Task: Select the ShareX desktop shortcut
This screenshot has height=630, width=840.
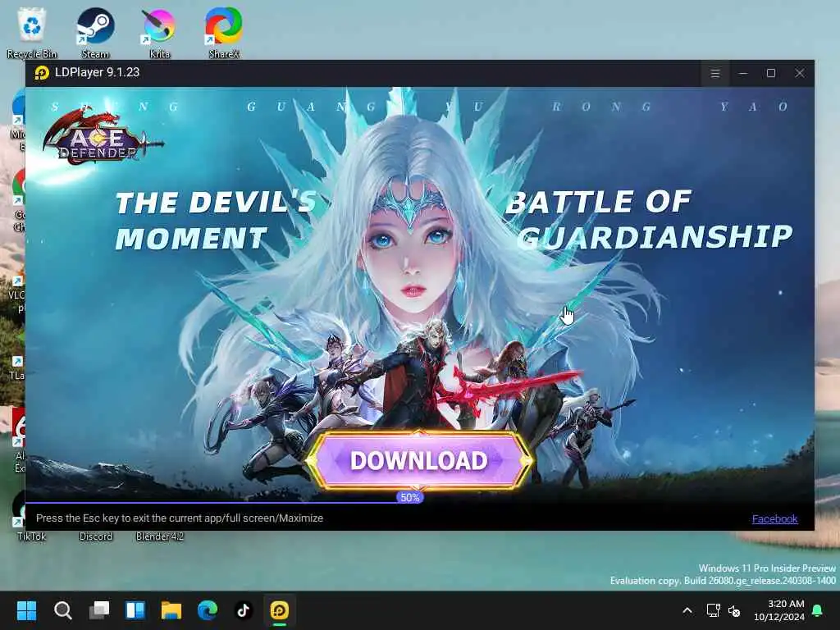Action: [x=224, y=32]
